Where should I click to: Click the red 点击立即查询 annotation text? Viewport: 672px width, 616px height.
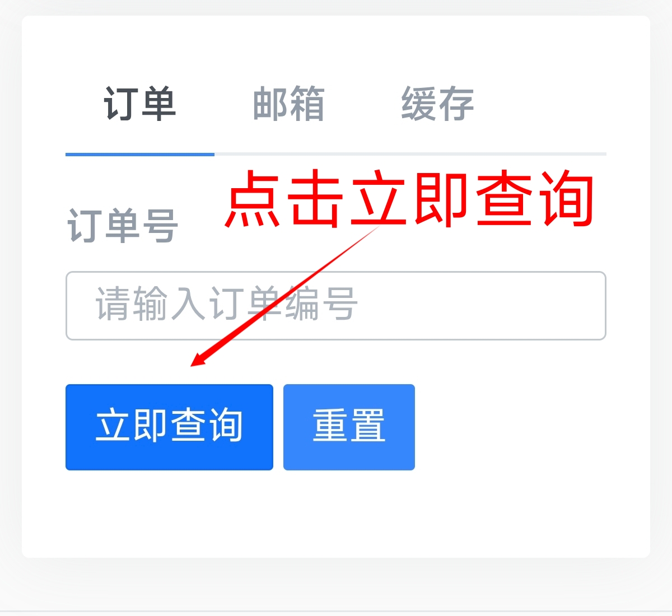coord(410,199)
